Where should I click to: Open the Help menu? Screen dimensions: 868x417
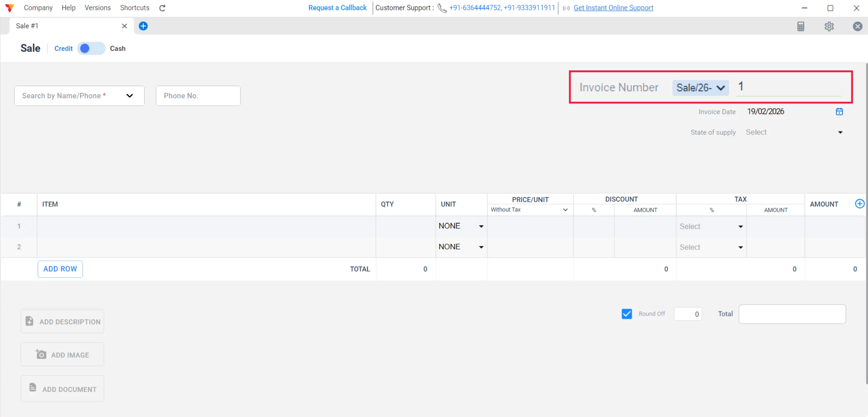[68, 8]
